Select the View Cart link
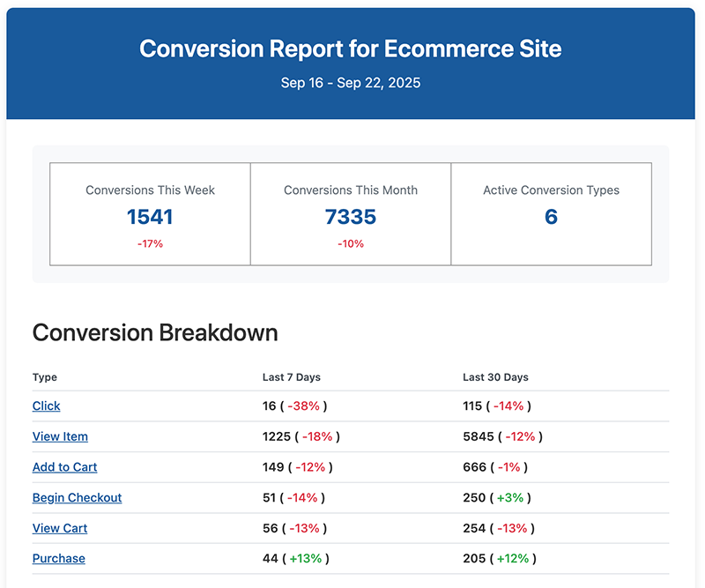The image size is (705, 588). [60, 528]
